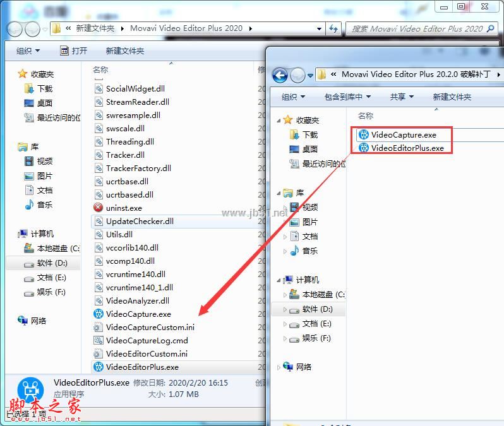The width and height of the screenshot is (504, 426).
Task: Open the 包含到库中 menu
Action: (x=347, y=97)
